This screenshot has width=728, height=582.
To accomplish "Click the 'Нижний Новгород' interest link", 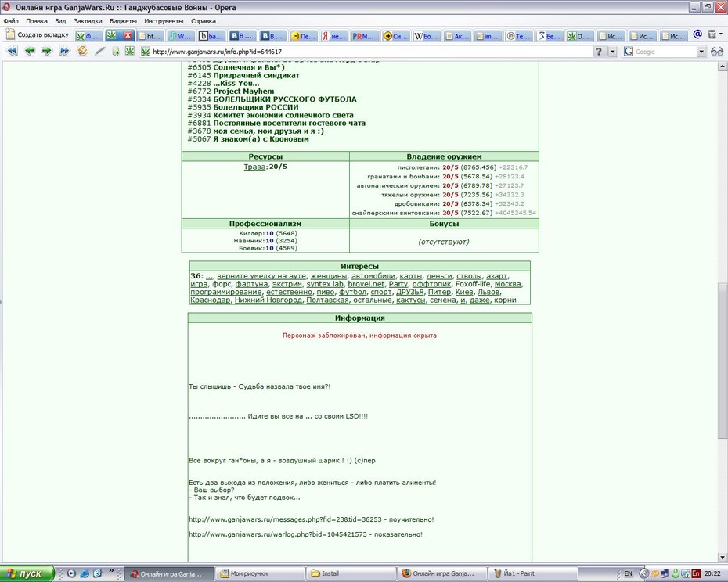I will [x=268, y=300].
